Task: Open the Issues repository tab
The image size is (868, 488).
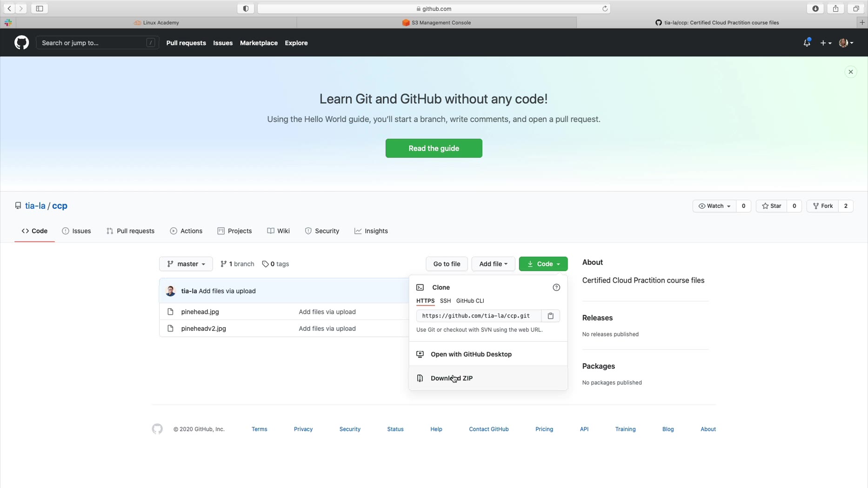Action: tap(76, 231)
